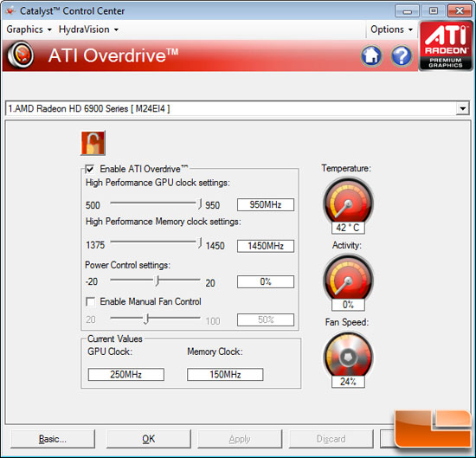
Task: Click the Basic... button
Action: point(53,439)
